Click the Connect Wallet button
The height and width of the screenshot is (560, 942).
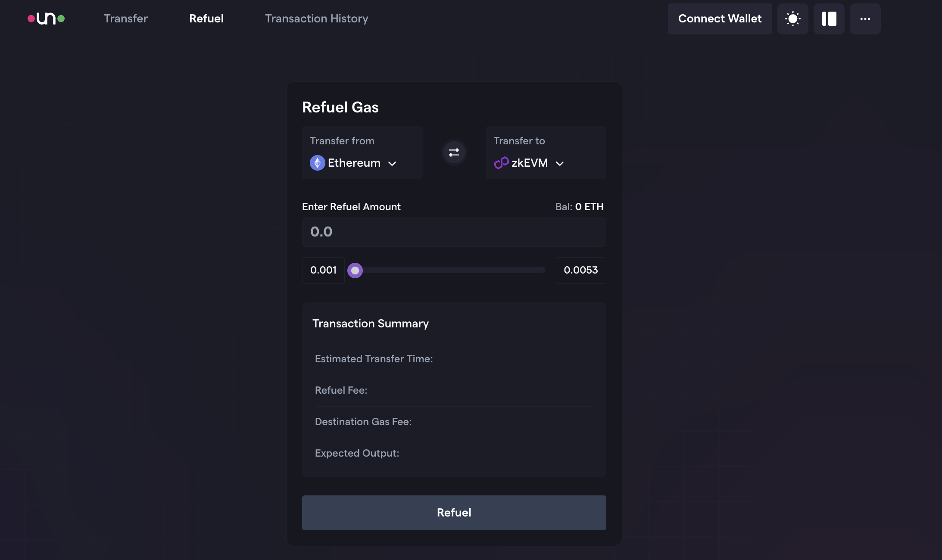click(x=720, y=19)
